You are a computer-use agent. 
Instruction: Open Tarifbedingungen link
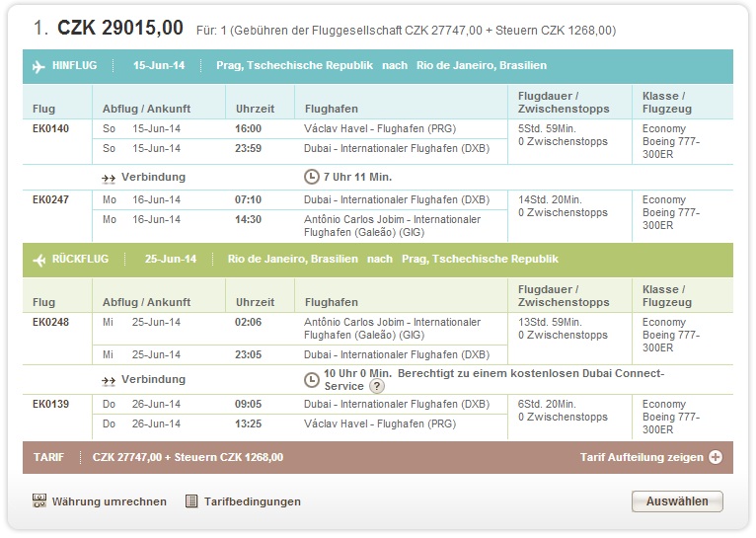click(x=252, y=501)
